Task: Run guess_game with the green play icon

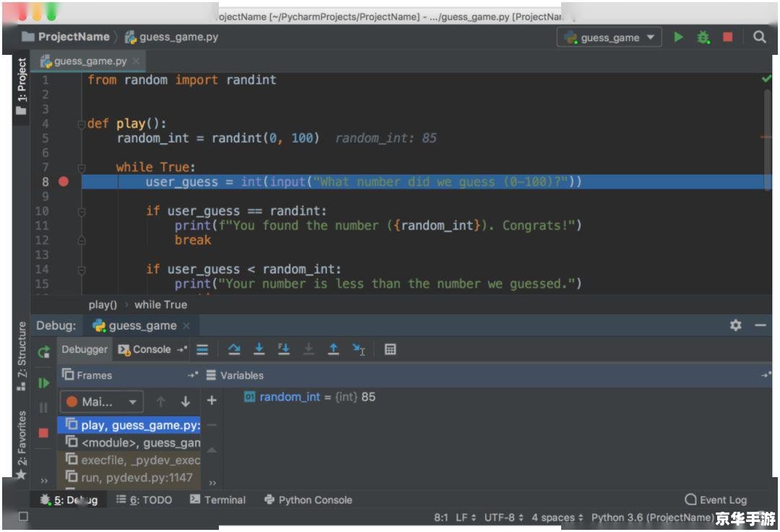Action: click(x=678, y=37)
